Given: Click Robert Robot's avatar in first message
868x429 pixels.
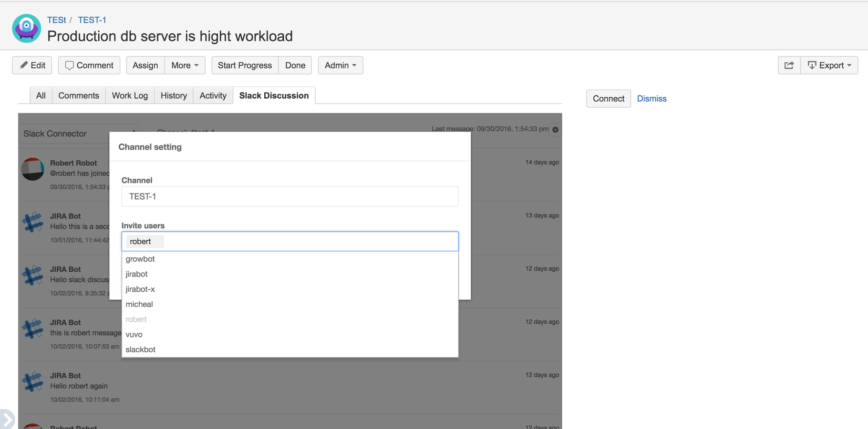Looking at the screenshot, I should 33,169.
